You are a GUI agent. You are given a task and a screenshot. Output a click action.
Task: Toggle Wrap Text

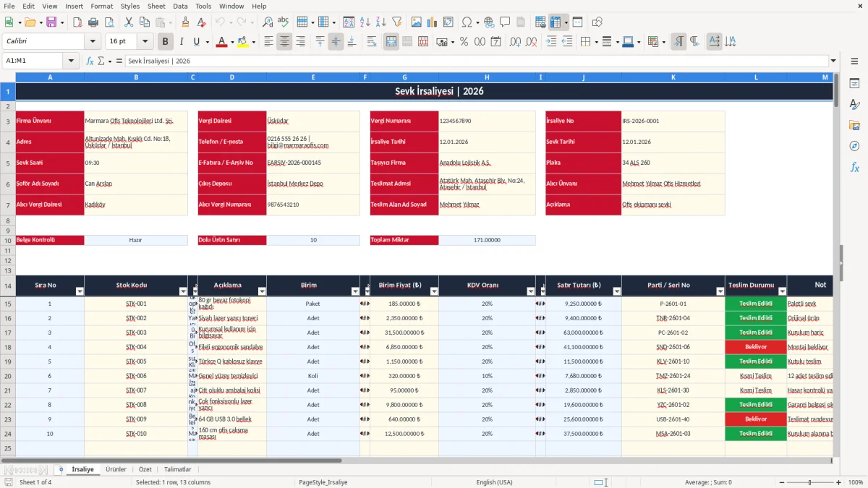[x=372, y=42]
